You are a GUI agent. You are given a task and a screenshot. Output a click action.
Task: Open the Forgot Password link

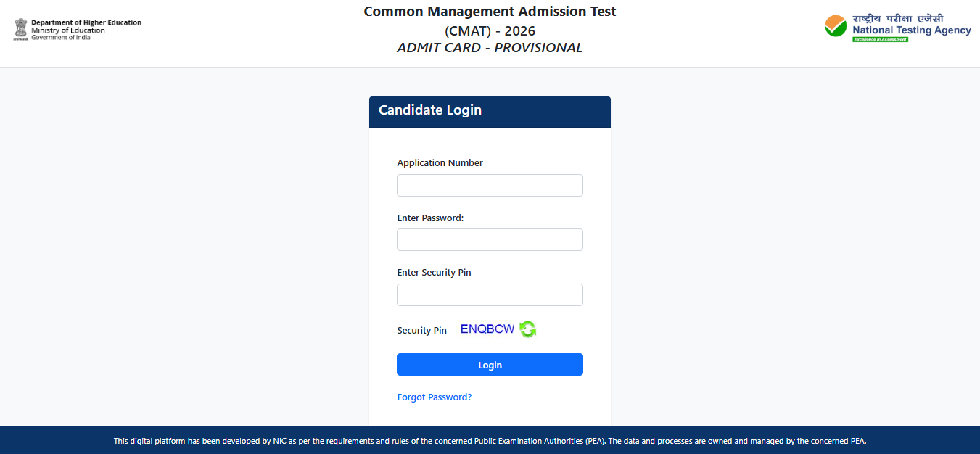[x=434, y=397]
